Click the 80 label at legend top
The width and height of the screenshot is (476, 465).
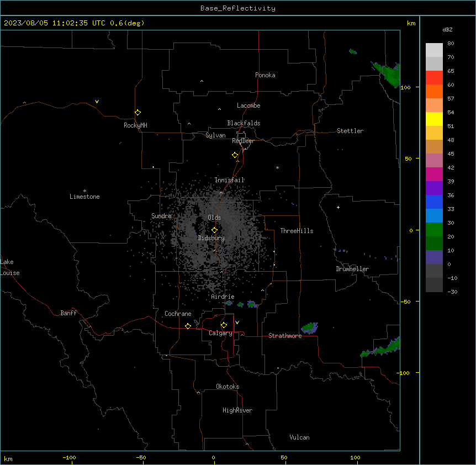point(451,44)
